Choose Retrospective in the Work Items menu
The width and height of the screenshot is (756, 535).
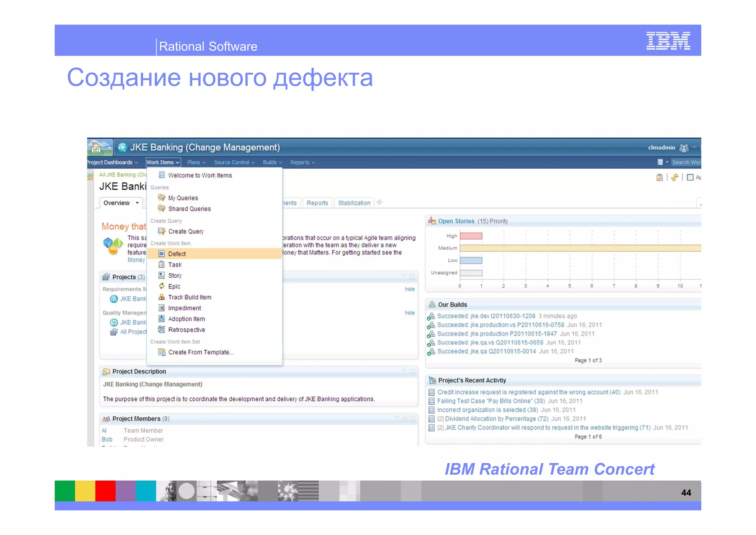tap(214, 330)
